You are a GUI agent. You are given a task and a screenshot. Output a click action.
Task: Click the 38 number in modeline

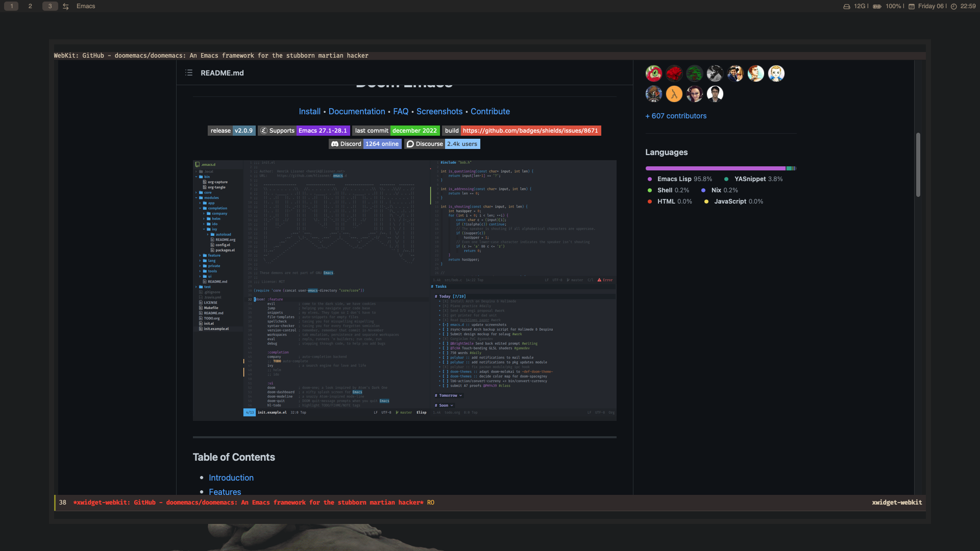tap(62, 503)
